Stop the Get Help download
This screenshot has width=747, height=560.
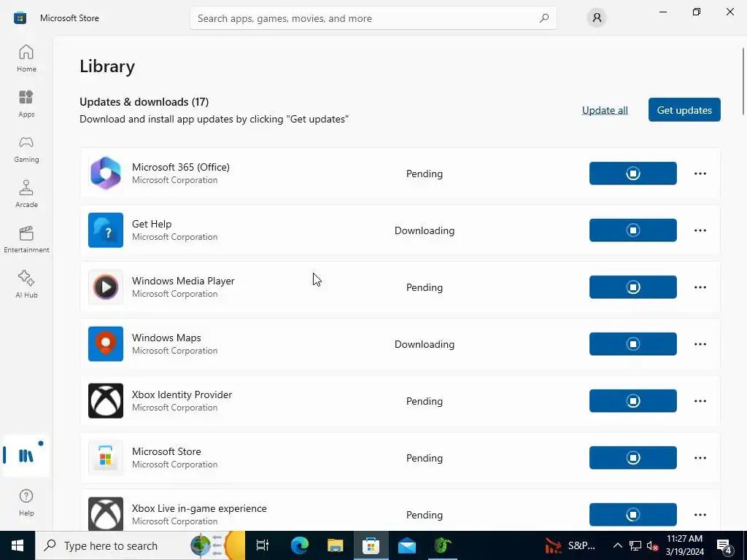[632, 230]
